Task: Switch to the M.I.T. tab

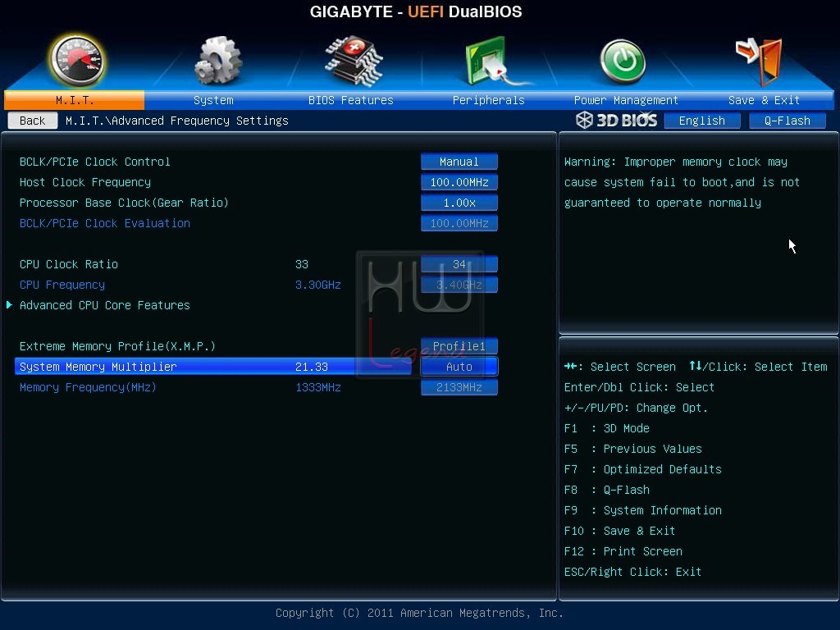Action: [x=75, y=100]
